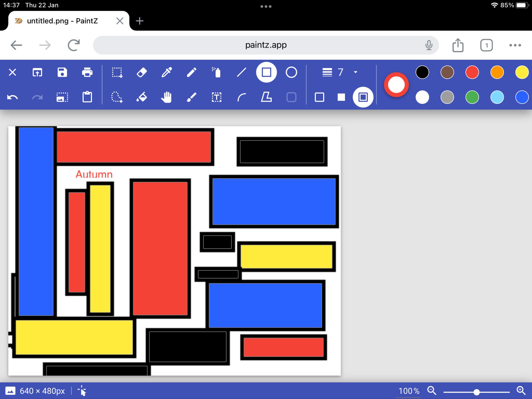This screenshot has height=399, width=532.
Task: Choose the Curve tool
Action: (241, 97)
